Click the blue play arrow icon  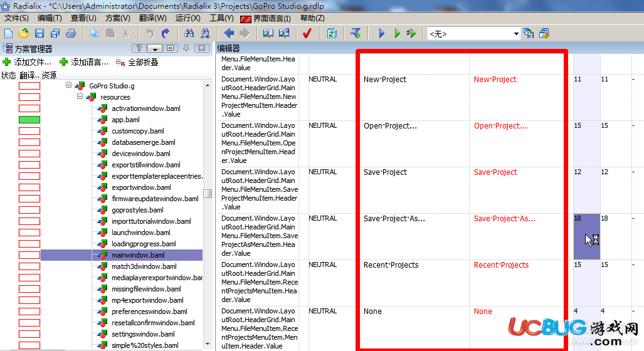(x=381, y=34)
